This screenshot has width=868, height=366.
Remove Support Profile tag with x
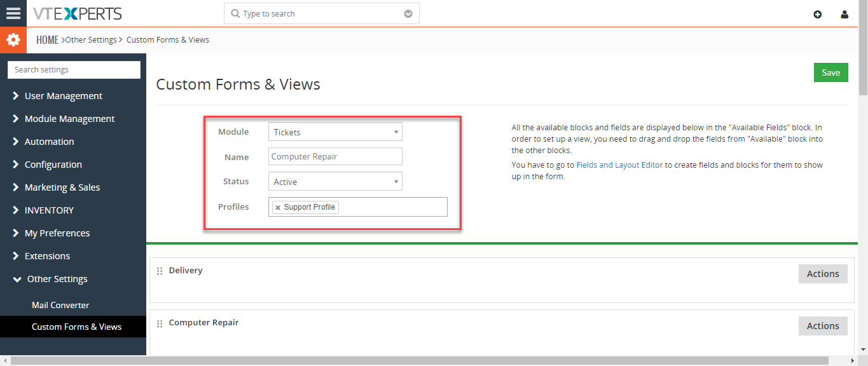point(278,208)
